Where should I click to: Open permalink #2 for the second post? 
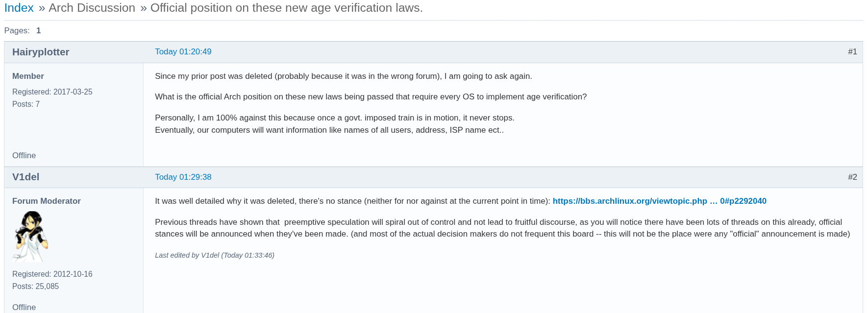point(853,177)
